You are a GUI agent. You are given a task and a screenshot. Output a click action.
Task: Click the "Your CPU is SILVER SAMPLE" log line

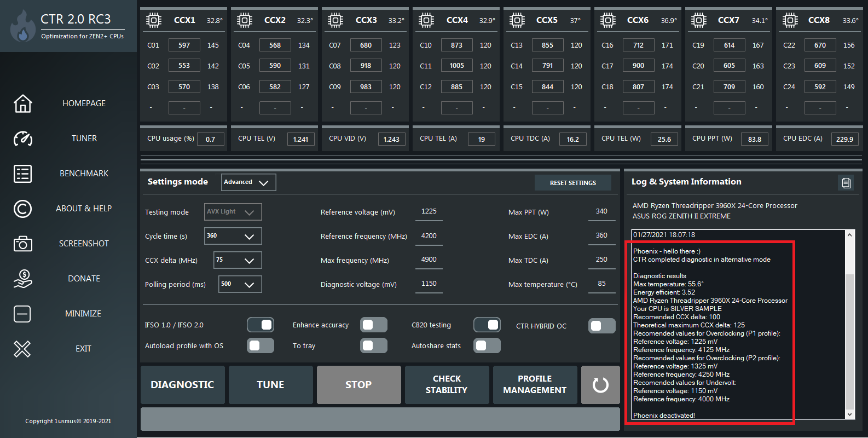point(677,309)
